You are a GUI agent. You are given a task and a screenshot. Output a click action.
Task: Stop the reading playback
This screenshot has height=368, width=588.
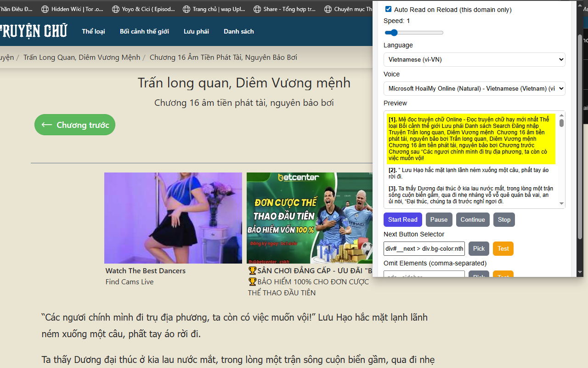click(504, 219)
